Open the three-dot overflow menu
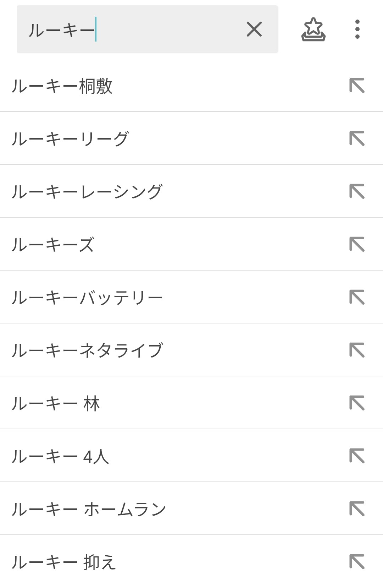Screen dimensions: 383x588 pos(357,29)
